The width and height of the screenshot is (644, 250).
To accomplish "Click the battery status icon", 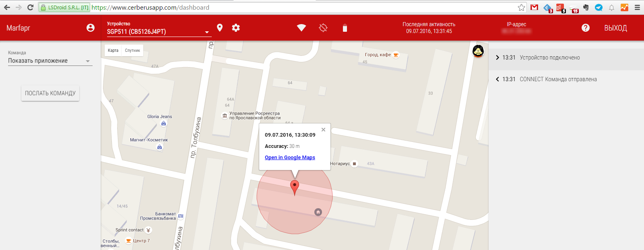I will 345,28.
